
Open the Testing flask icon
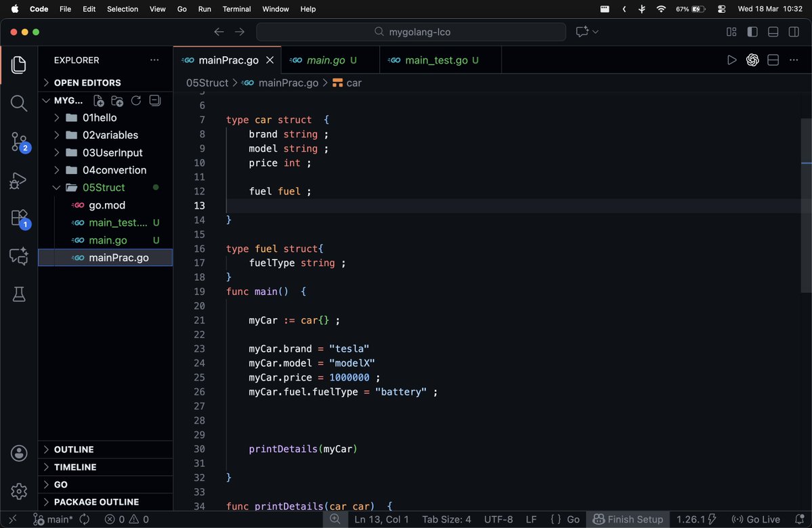(19, 294)
